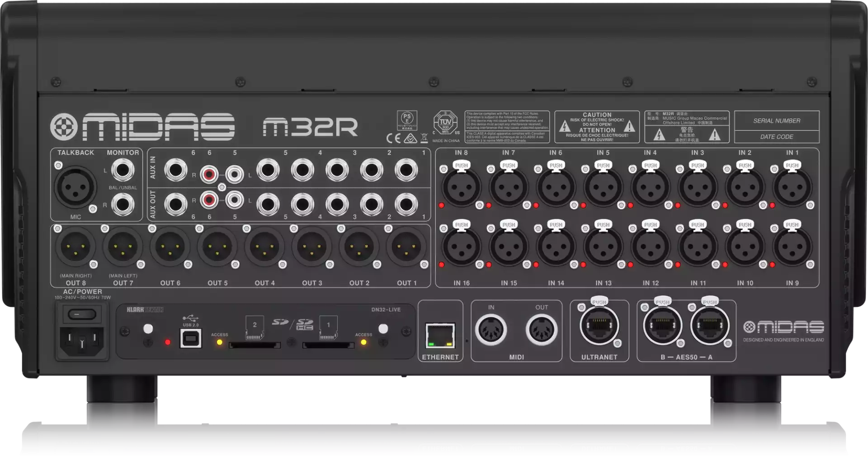Push the ULTRANET connector release tab
This screenshot has height=458, width=868.
click(599, 302)
